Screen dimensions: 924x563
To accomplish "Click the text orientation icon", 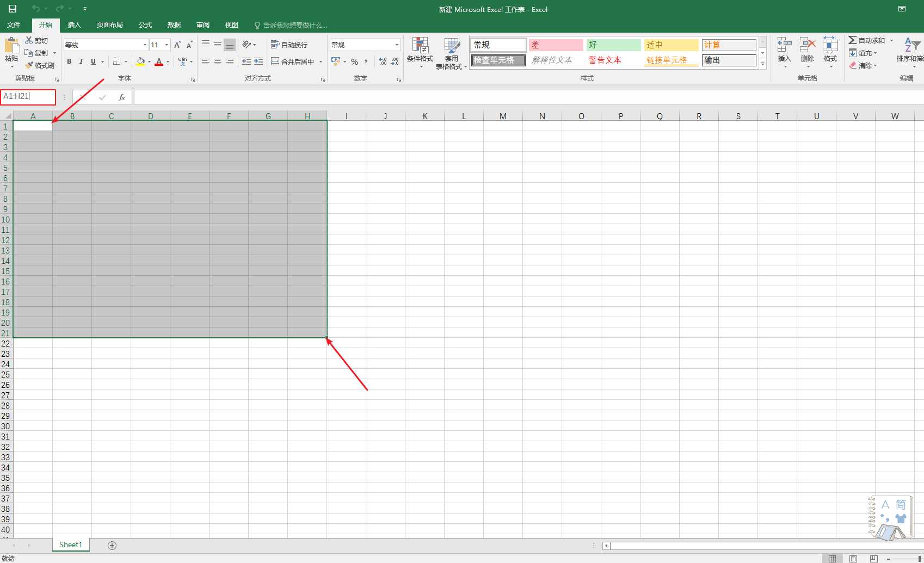I will coord(247,45).
